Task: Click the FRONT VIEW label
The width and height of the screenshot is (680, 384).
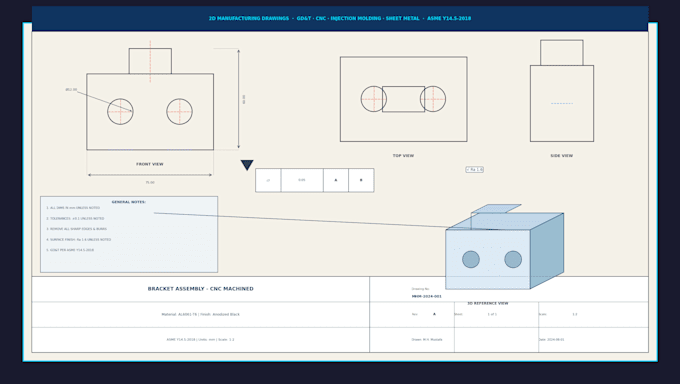Action: 150,164
